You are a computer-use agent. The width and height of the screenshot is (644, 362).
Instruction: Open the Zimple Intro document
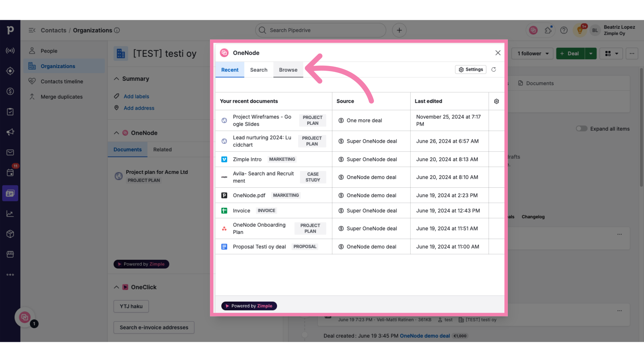(247, 160)
